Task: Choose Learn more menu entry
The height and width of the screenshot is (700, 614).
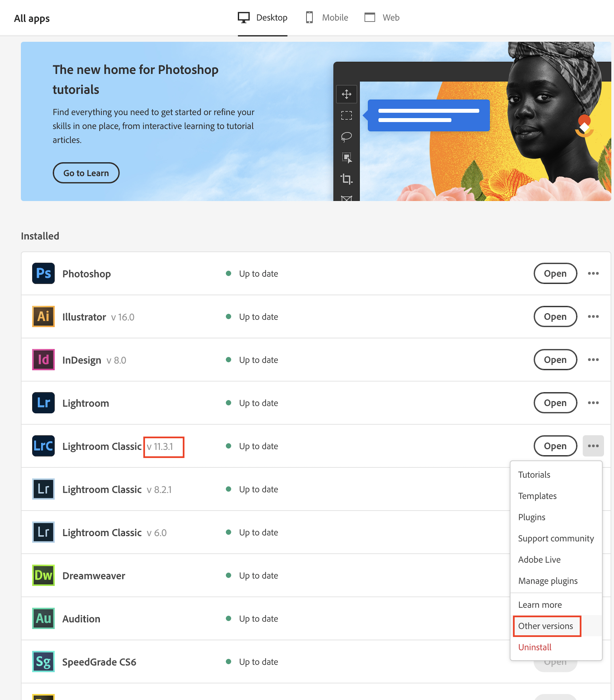Action: point(556,605)
